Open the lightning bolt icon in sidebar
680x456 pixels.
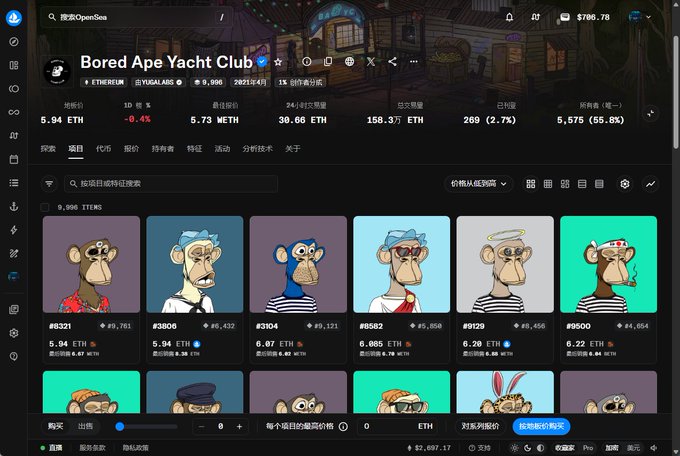click(14, 230)
